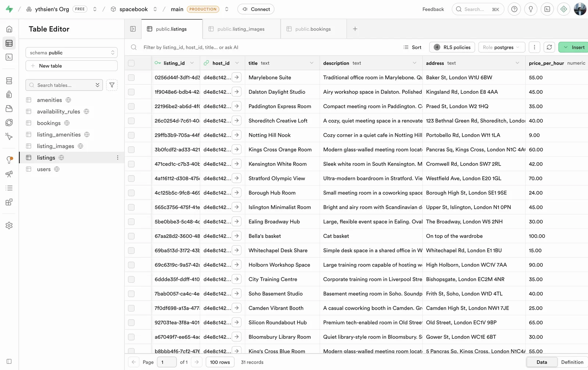Open the Integrations sidebar icon
Viewport: 588px width, 370px height.
point(9,202)
